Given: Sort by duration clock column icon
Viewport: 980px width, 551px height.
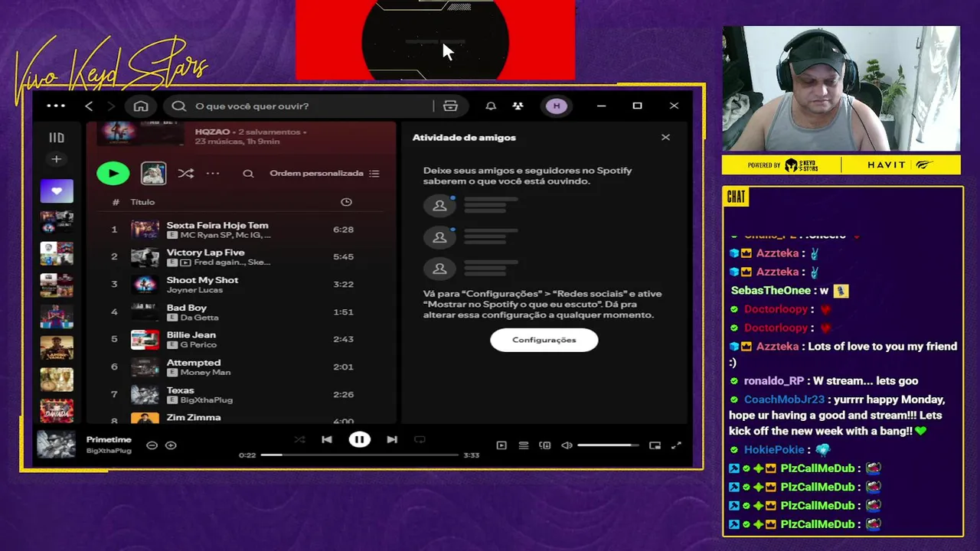Looking at the screenshot, I should tap(346, 202).
